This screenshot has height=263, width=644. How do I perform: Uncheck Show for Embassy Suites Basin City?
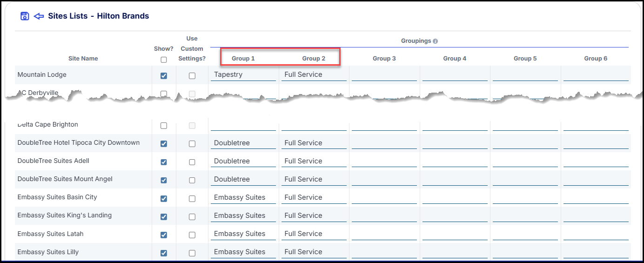pyautogui.click(x=164, y=199)
